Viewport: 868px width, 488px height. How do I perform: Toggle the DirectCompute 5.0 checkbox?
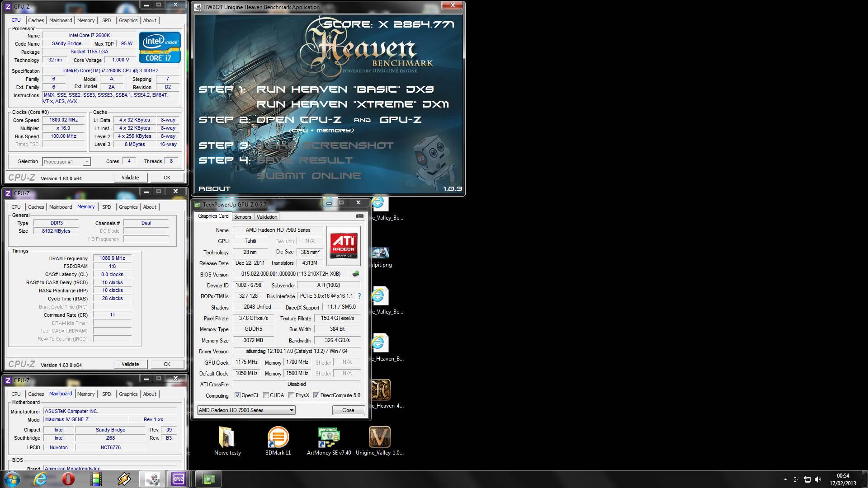click(x=316, y=395)
